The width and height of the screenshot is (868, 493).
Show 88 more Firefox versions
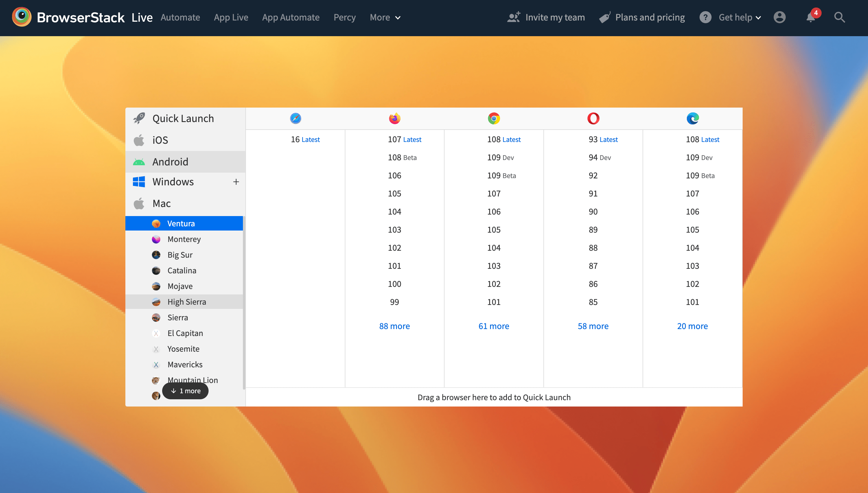pyautogui.click(x=395, y=326)
